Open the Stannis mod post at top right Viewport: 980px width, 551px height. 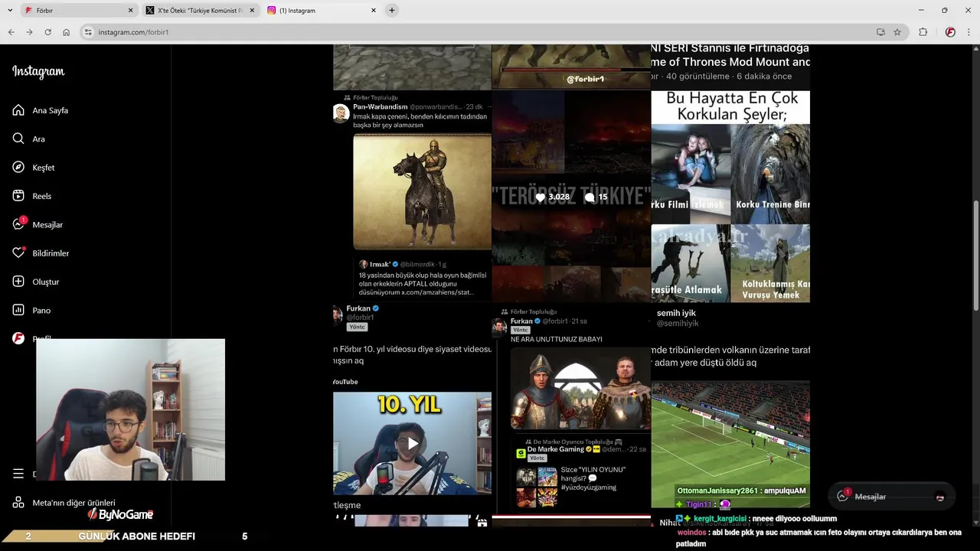(x=730, y=67)
